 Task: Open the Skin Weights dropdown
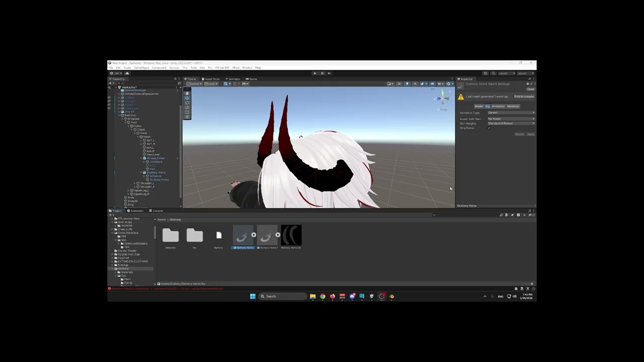click(511, 123)
